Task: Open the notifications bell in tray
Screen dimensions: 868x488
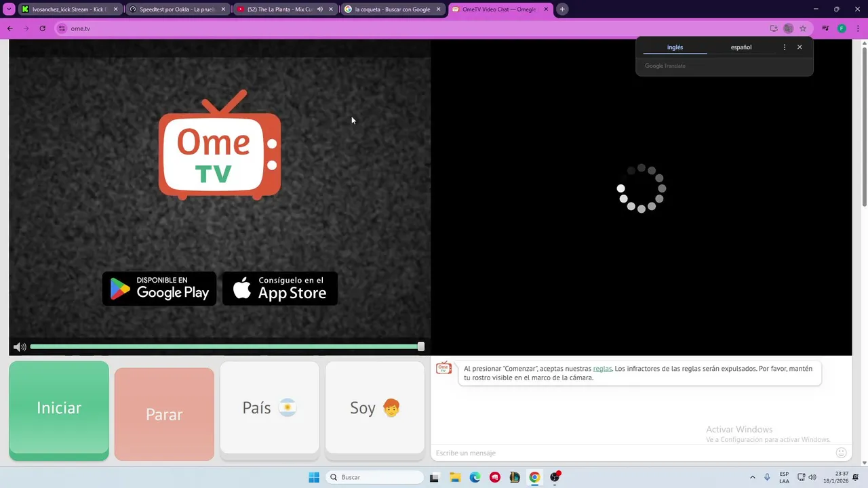Action: click(857, 477)
